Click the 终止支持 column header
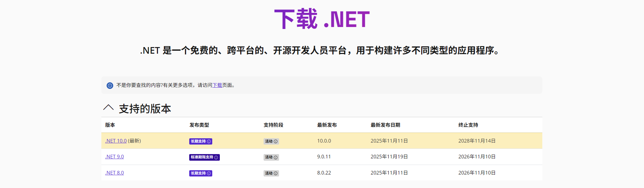This screenshot has width=644, height=188. pyautogui.click(x=468, y=125)
